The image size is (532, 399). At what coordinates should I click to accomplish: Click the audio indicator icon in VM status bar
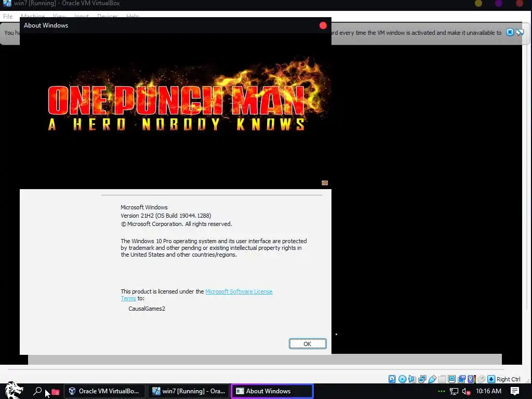(x=412, y=379)
